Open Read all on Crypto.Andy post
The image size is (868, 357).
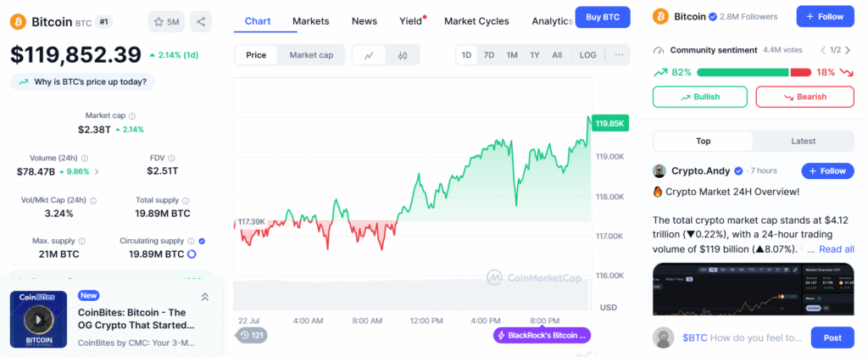pos(837,249)
